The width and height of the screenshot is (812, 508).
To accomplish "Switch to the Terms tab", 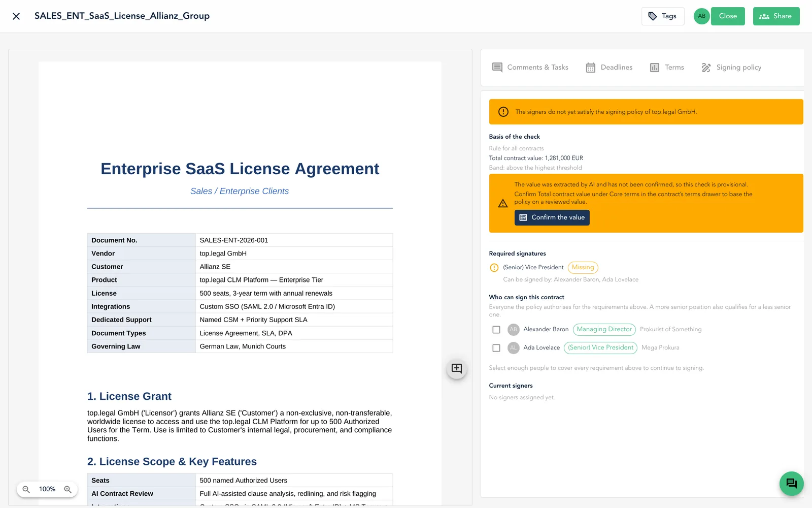I will (x=667, y=68).
